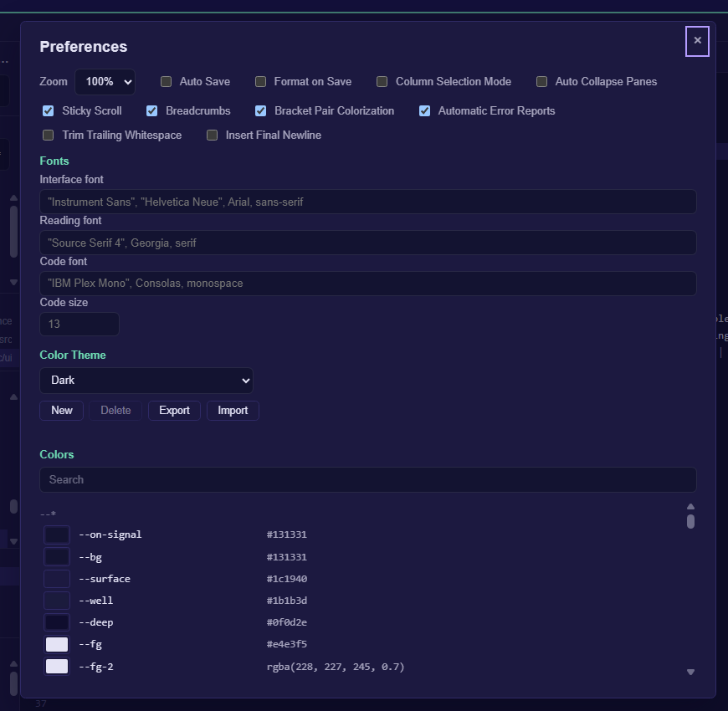Close the Preferences dialog
This screenshot has height=711, width=728.
[x=697, y=41]
